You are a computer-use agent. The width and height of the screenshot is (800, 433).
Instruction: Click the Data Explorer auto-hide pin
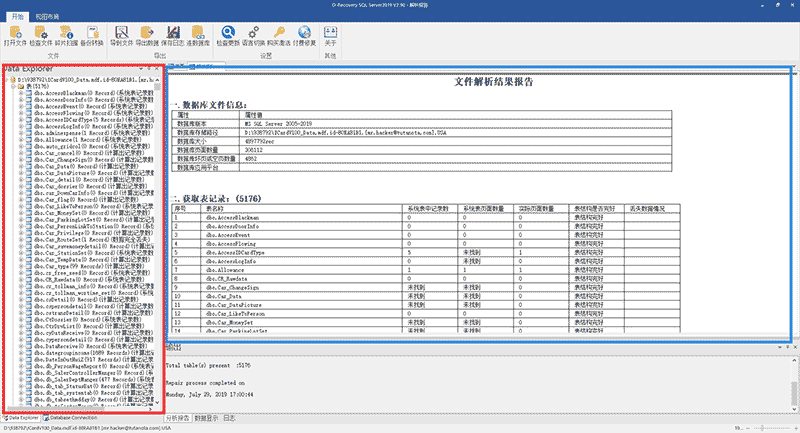[149, 68]
